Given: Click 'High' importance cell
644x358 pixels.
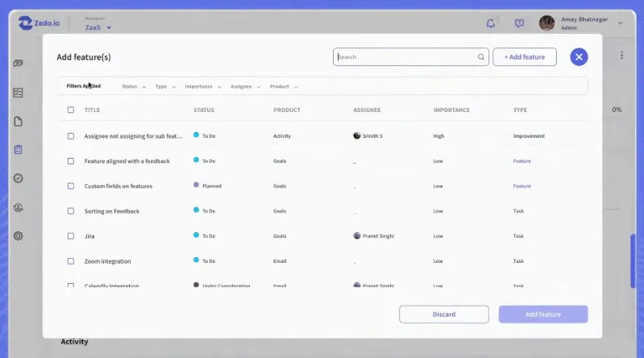Looking at the screenshot, I should (x=438, y=136).
